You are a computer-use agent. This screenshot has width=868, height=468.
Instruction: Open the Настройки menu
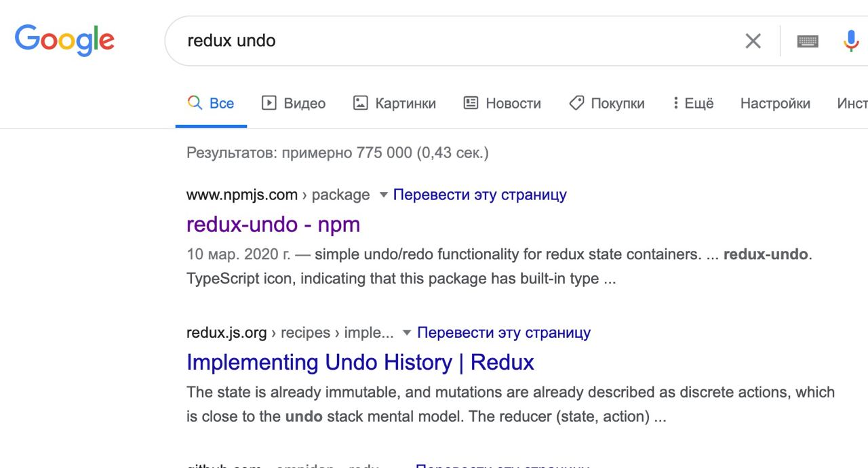point(775,103)
